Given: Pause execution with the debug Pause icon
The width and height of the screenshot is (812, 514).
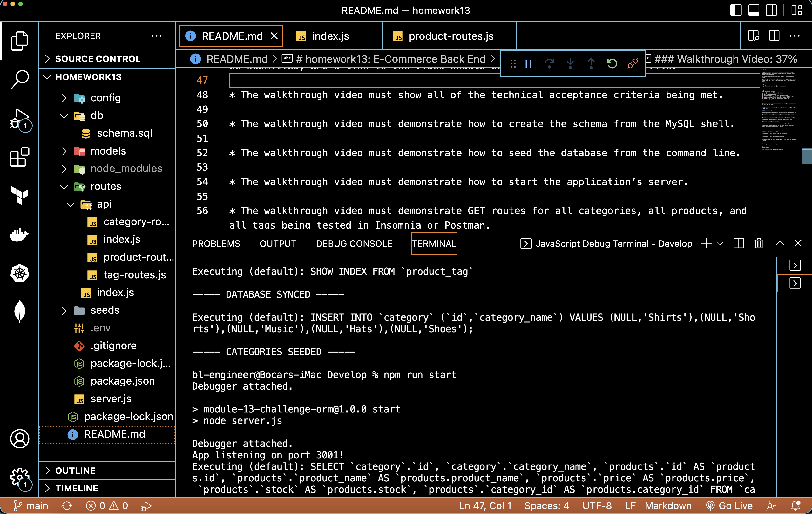Looking at the screenshot, I should coord(528,64).
